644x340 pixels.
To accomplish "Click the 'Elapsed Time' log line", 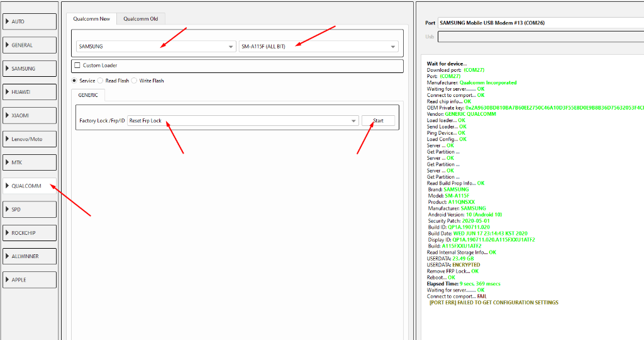I will (464, 284).
